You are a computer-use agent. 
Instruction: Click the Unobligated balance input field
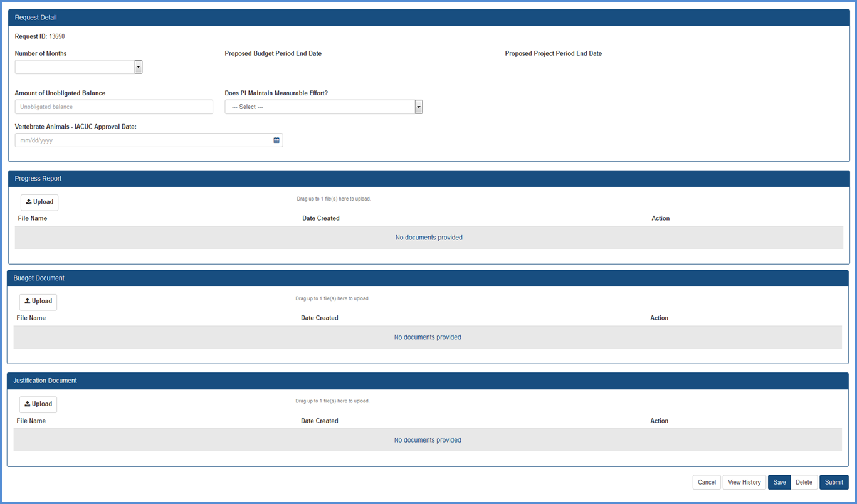[x=114, y=107]
